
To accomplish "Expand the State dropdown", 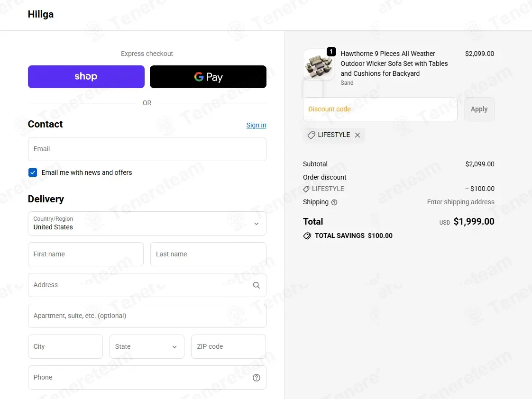I will coord(147,346).
